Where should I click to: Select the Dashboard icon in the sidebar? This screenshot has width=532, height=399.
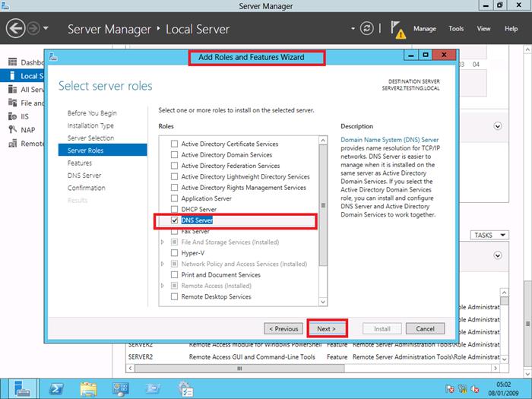tap(13, 62)
